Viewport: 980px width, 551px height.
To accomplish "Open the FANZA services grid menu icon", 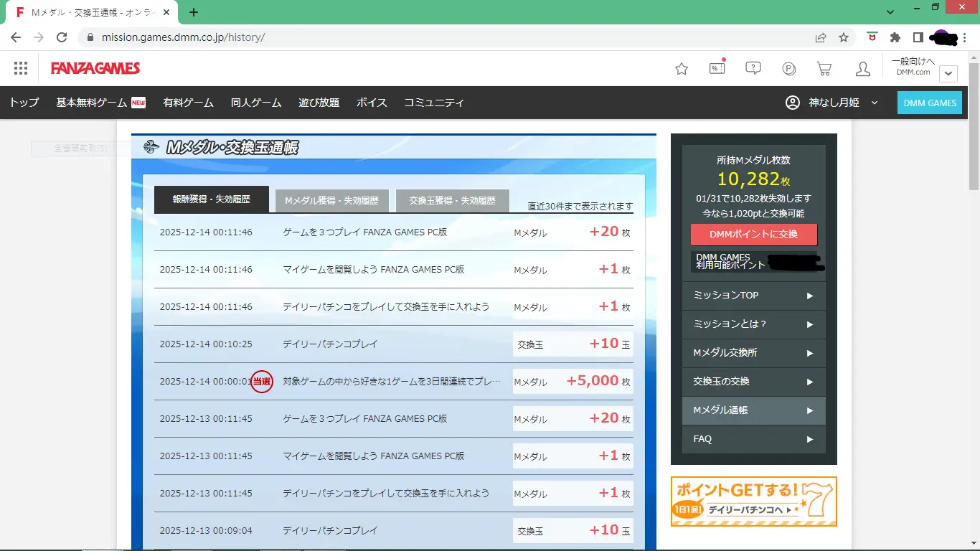I will click(x=21, y=68).
